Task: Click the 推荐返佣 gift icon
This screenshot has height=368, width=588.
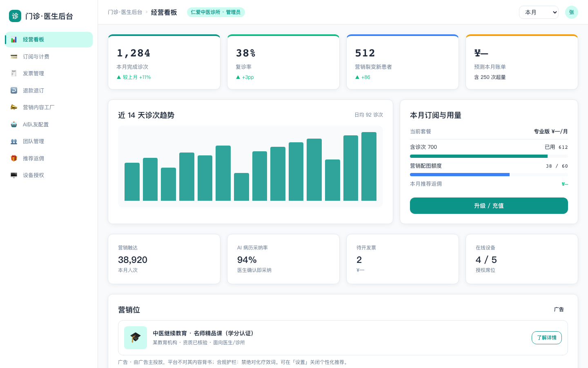Action: point(14,158)
